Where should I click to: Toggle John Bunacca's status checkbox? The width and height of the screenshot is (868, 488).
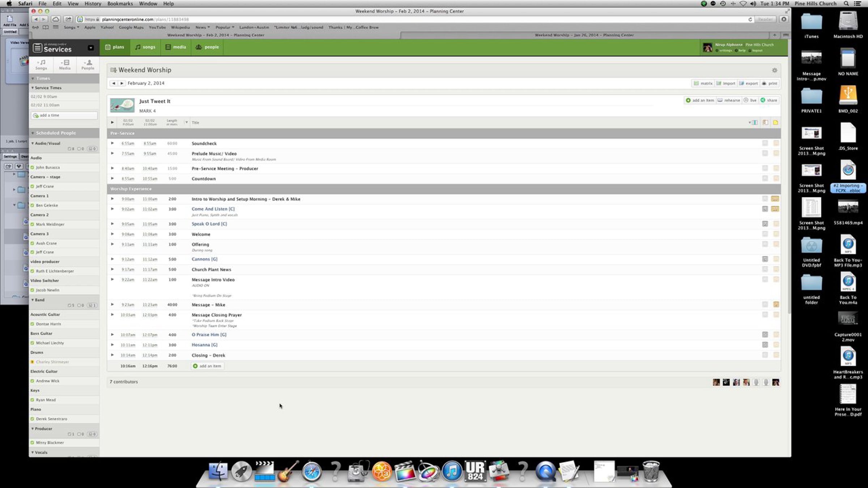pyautogui.click(x=33, y=168)
